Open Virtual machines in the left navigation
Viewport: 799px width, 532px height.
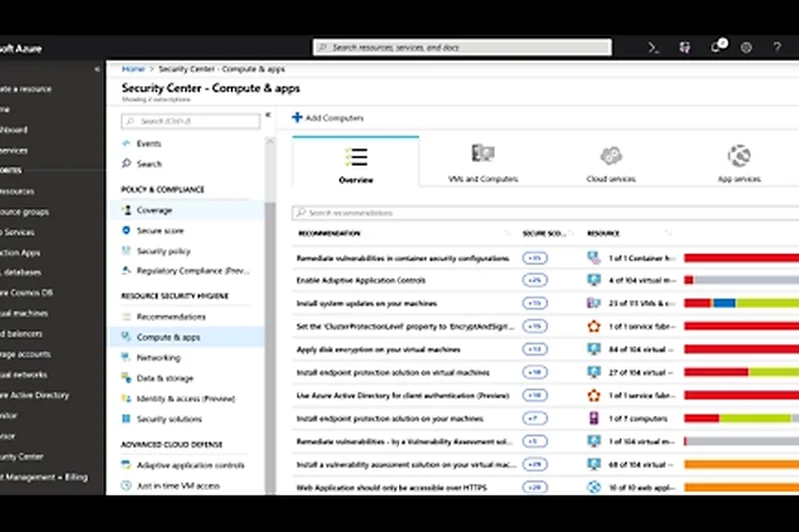pos(24,313)
